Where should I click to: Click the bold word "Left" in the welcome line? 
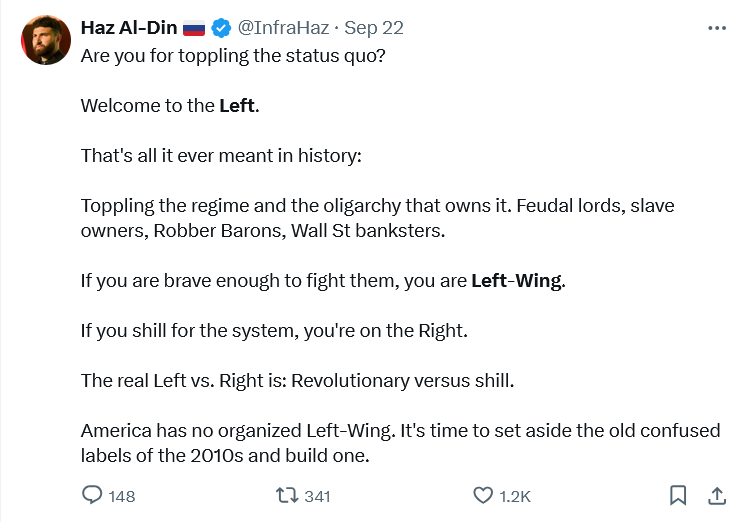tap(236, 105)
